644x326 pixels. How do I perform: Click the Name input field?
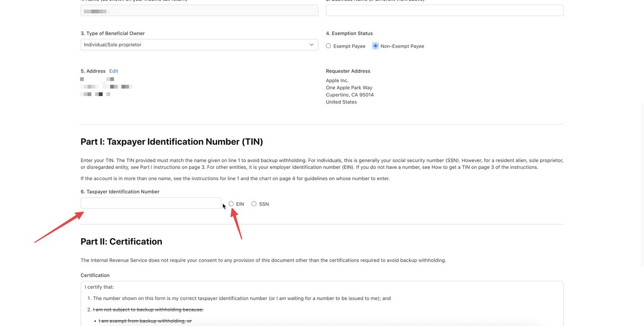(199, 10)
